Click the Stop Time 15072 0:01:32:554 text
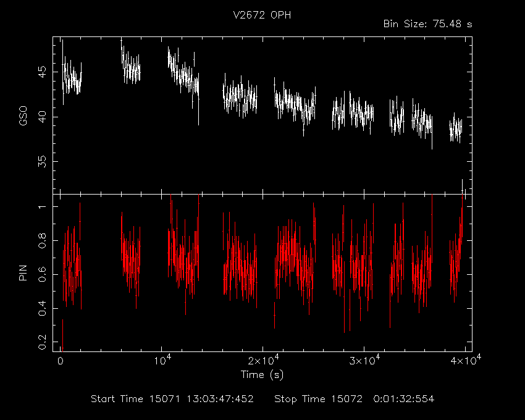The width and height of the screenshot is (525, 420). pos(355,399)
